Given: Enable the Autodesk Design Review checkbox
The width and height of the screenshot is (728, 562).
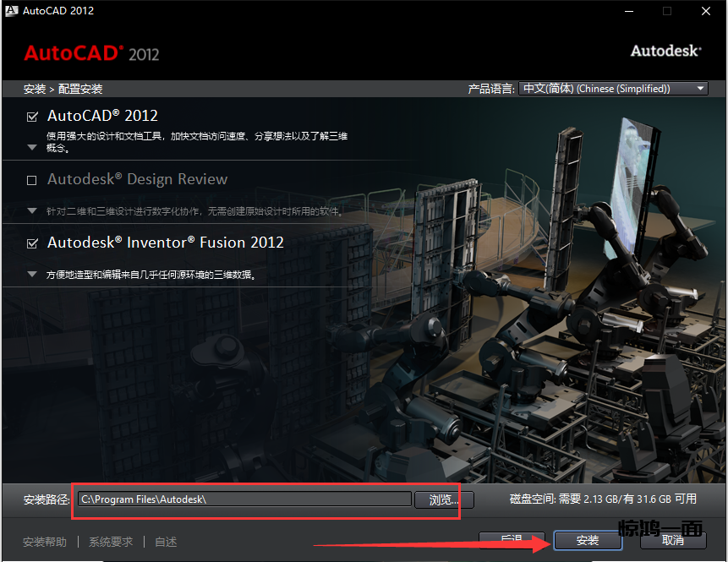Looking at the screenshot, I should 32,180.
